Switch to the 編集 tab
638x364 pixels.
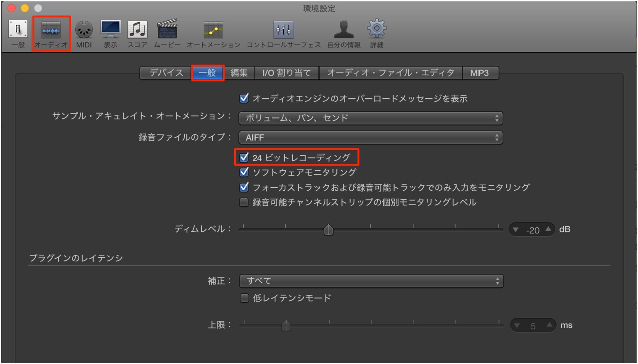click(239, 73)
